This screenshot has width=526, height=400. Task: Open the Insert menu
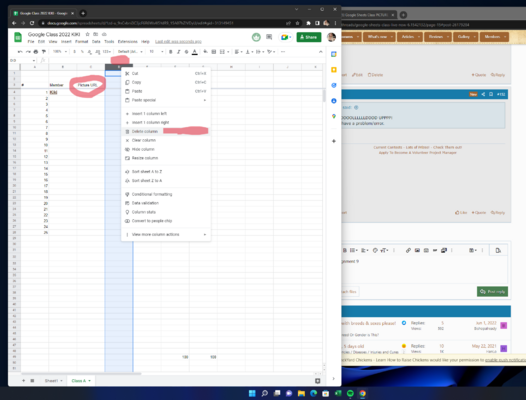click(66, 42)
